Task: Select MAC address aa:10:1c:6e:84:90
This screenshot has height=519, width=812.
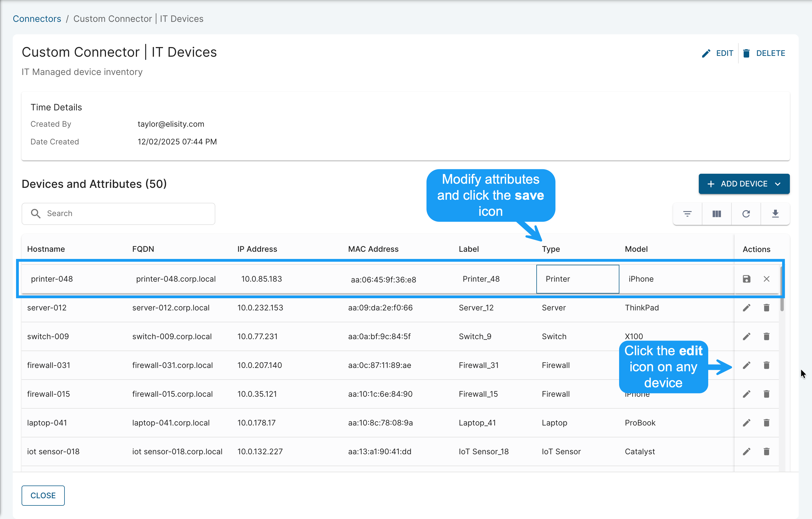Action: (380, 394)
